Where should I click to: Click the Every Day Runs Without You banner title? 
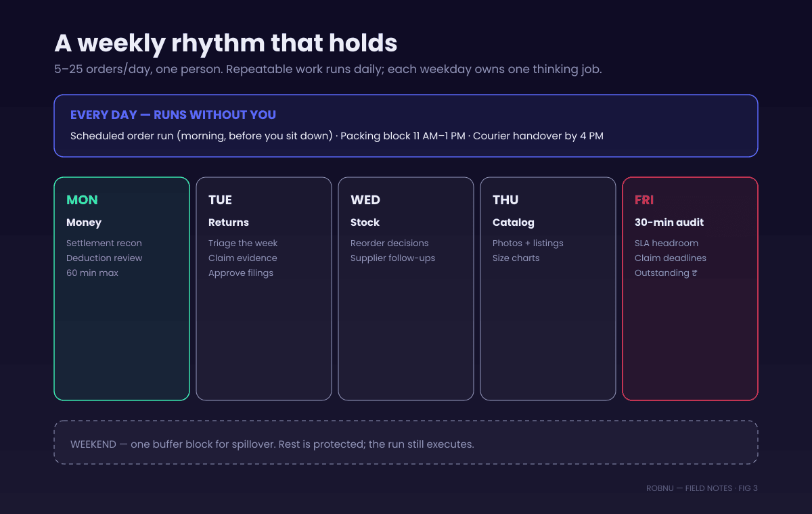(173, 115)
